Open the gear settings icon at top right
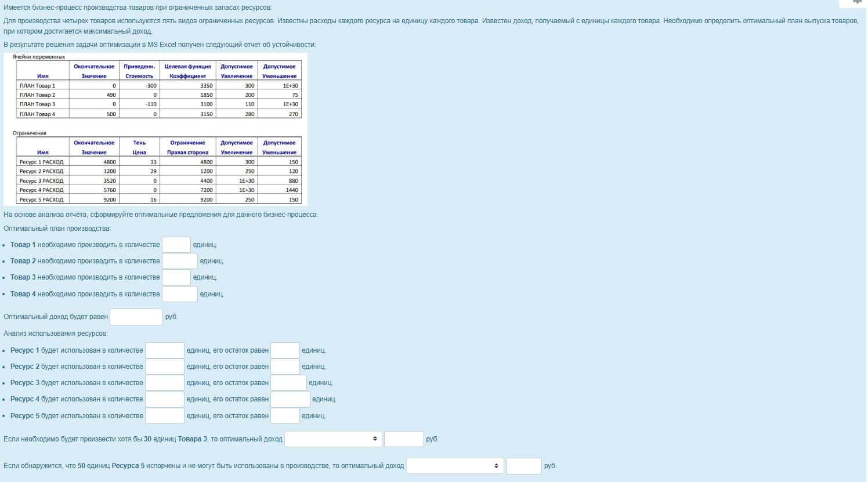This screenshot has width=868, height=482. pos(857,2)
